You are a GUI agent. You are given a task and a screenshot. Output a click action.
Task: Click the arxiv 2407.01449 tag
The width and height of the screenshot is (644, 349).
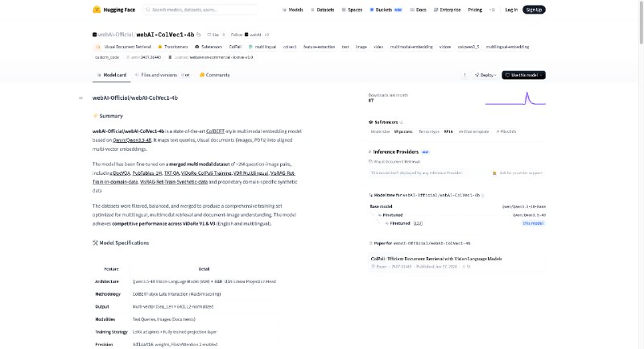(x=143, y=57)
